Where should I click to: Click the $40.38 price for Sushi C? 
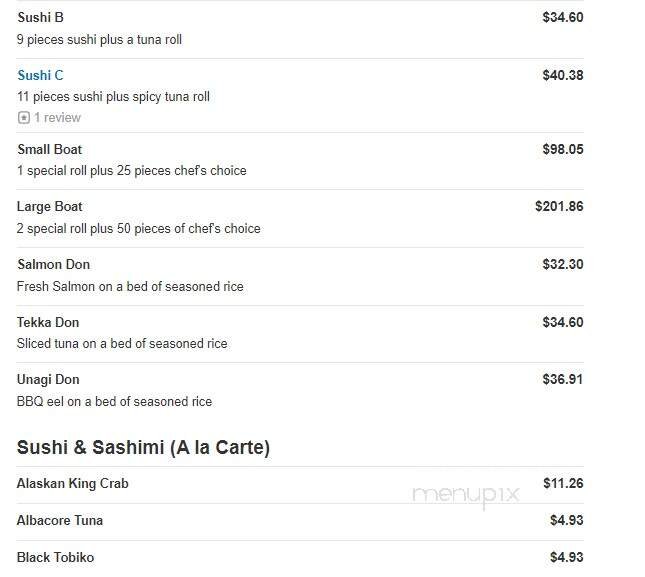tap(562, 75)
